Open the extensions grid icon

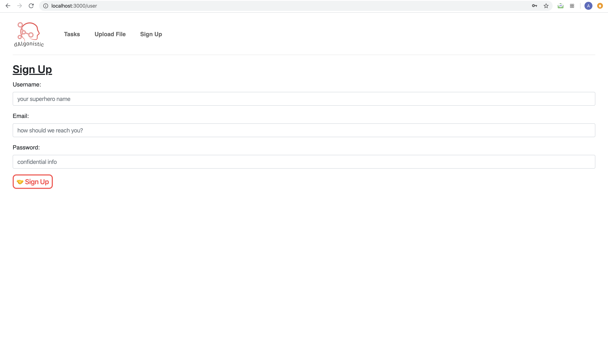[x=572, y=6]
